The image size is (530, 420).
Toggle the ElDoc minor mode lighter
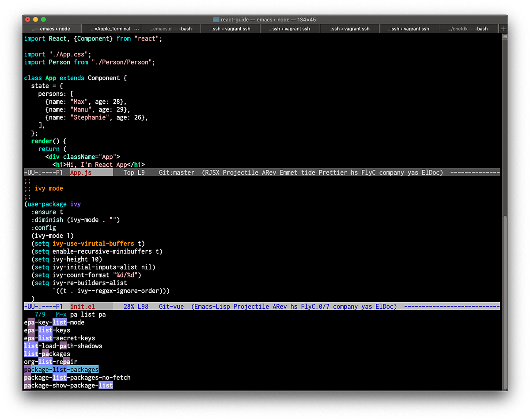(432, 172)
